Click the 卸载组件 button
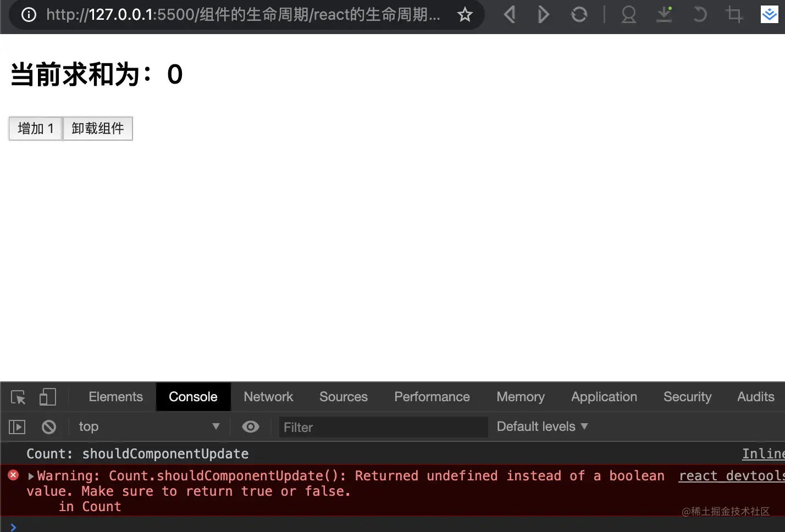Screen dimensions: 785x532 98,129
